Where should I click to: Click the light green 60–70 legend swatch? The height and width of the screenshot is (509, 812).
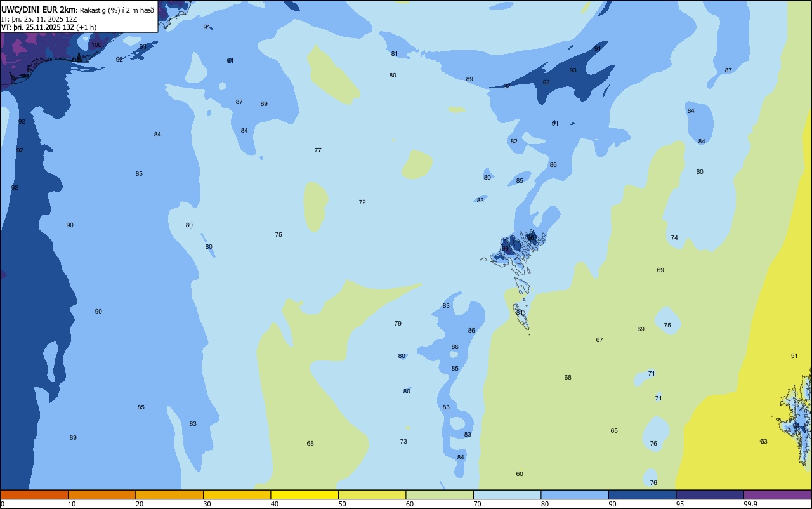(440, 494)
